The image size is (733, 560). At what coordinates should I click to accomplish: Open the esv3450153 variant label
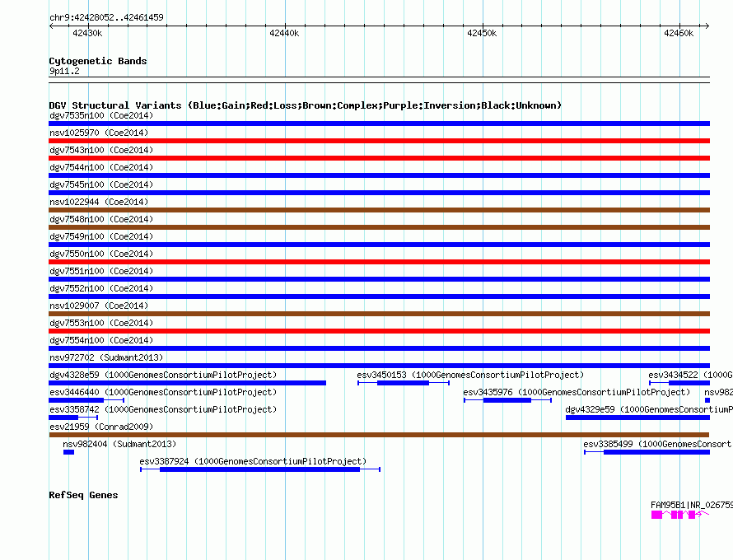pyautogui.click(x=469, y=375)
